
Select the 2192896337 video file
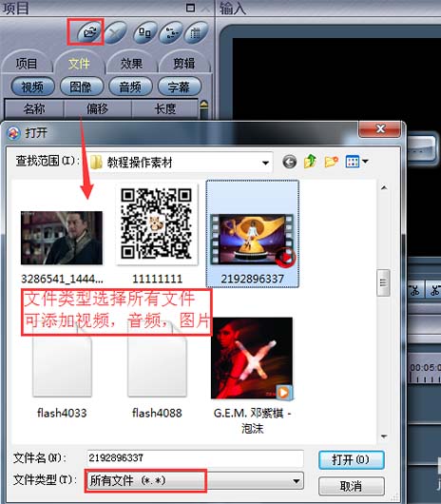tap(253, 234)
